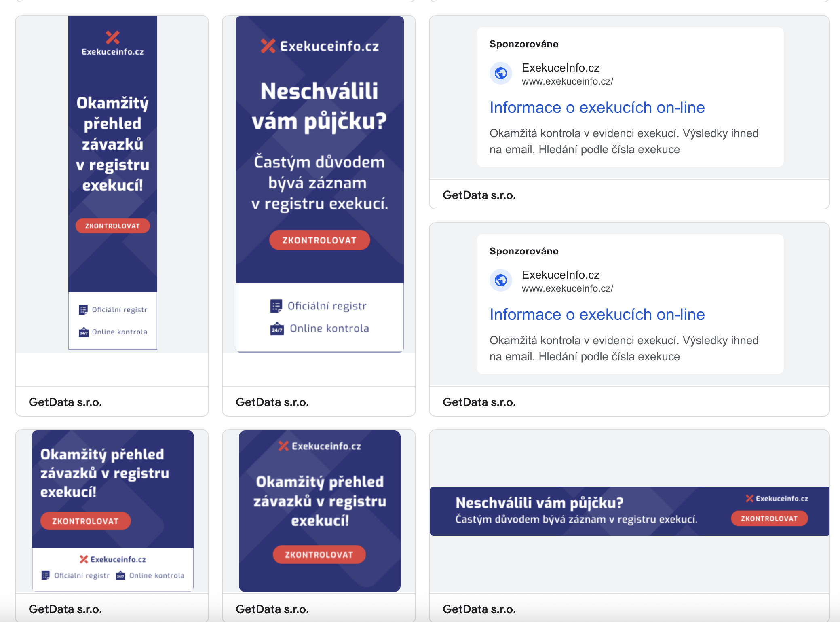Screen dimensions: 840x622
Task: Click the globe icon in the upper sponsored ad
Action: 501,73
